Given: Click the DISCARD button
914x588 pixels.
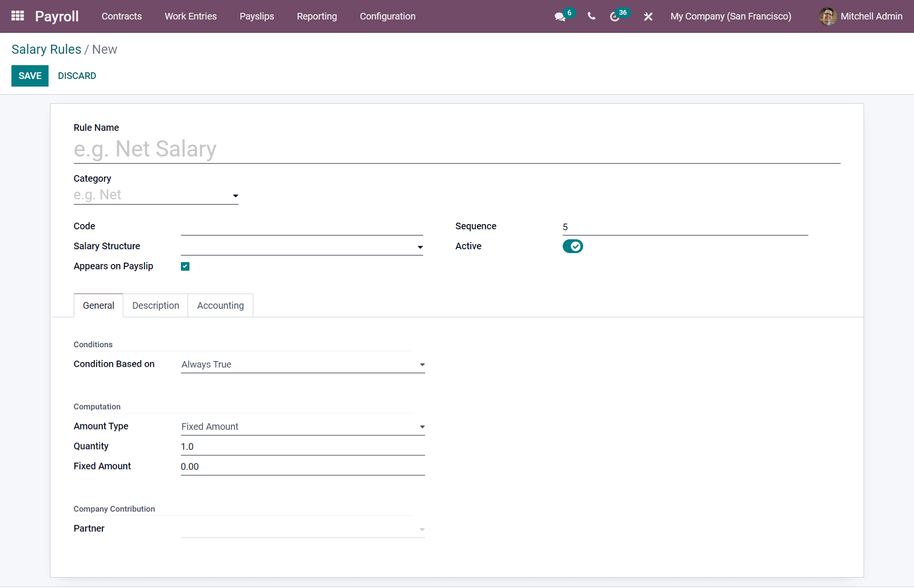Looking at the screenshot, I should pyautogui.click(x=77, y=75).
